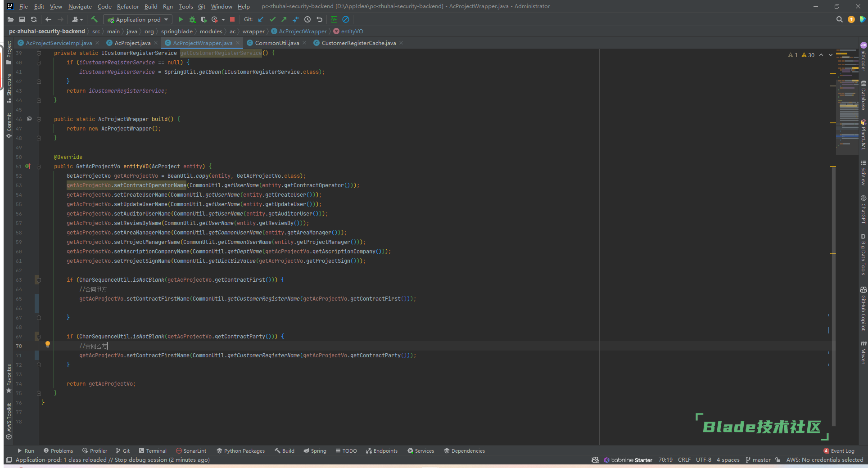Image resolution: width=868 pixels, height=468 pixels.
Task: Switch to CommonUtil.java tab
Action: point(277,43)
